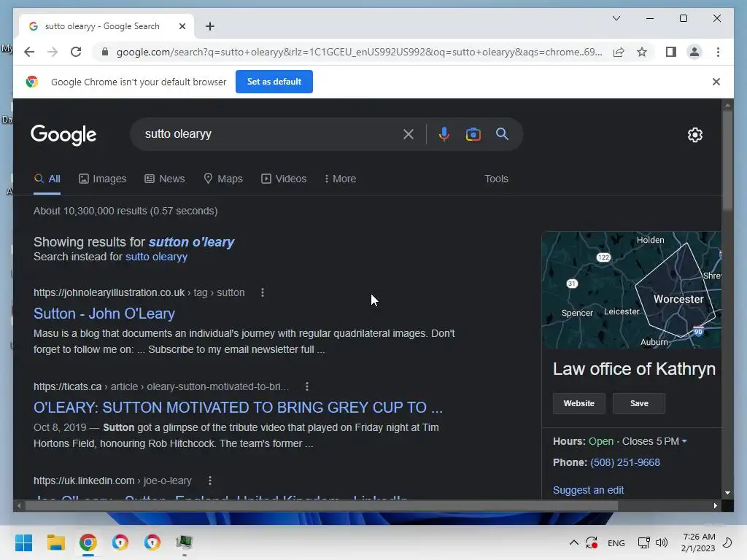The width and height of the screenshot is (747, 560).
Task: Open the Chrome profile avatar
Action: click(694, 52)
